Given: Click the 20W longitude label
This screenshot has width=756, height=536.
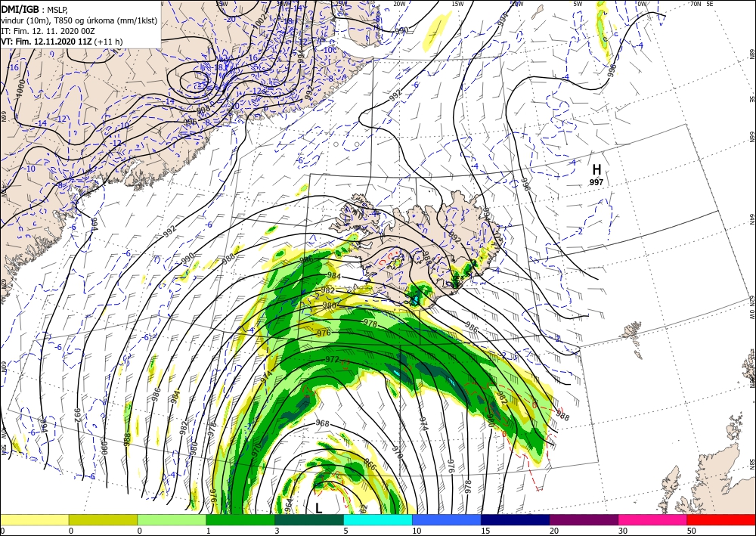Looking at the screenshot, I should pos(398,4).
